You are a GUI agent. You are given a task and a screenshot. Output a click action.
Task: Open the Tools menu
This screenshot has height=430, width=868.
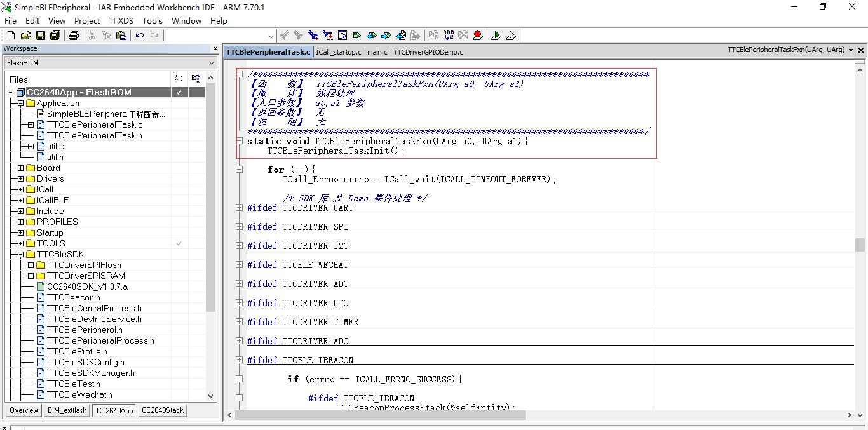click(x=153, y=20)
